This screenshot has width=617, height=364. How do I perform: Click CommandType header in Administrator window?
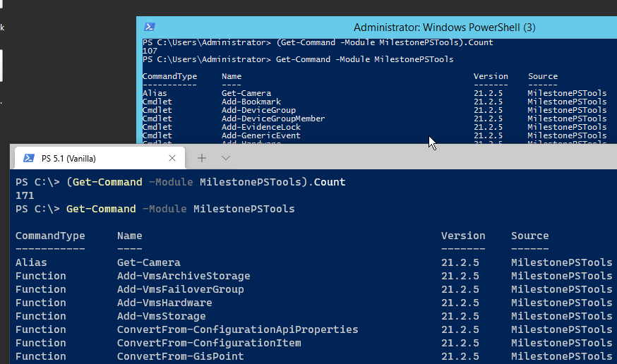(169, 76)
